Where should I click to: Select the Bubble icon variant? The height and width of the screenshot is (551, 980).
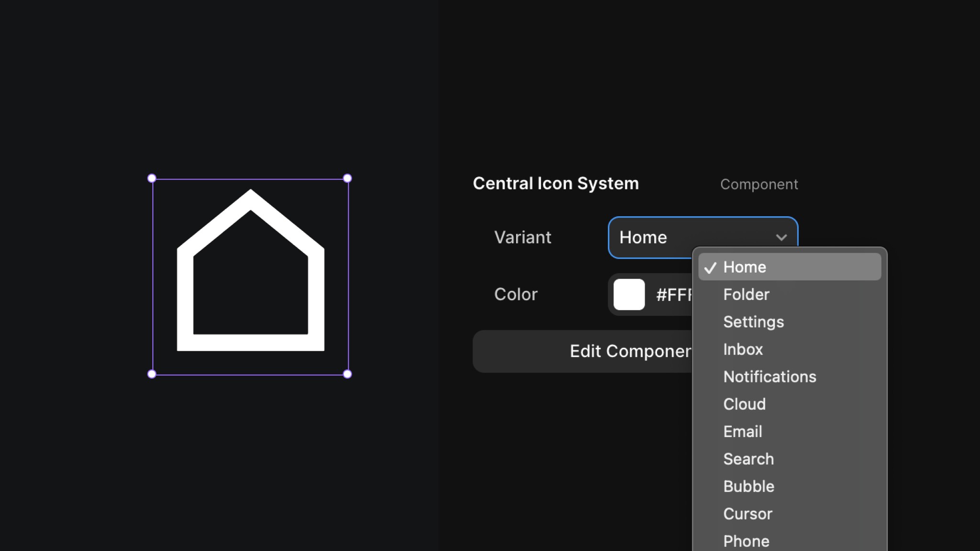pos(748,486)
